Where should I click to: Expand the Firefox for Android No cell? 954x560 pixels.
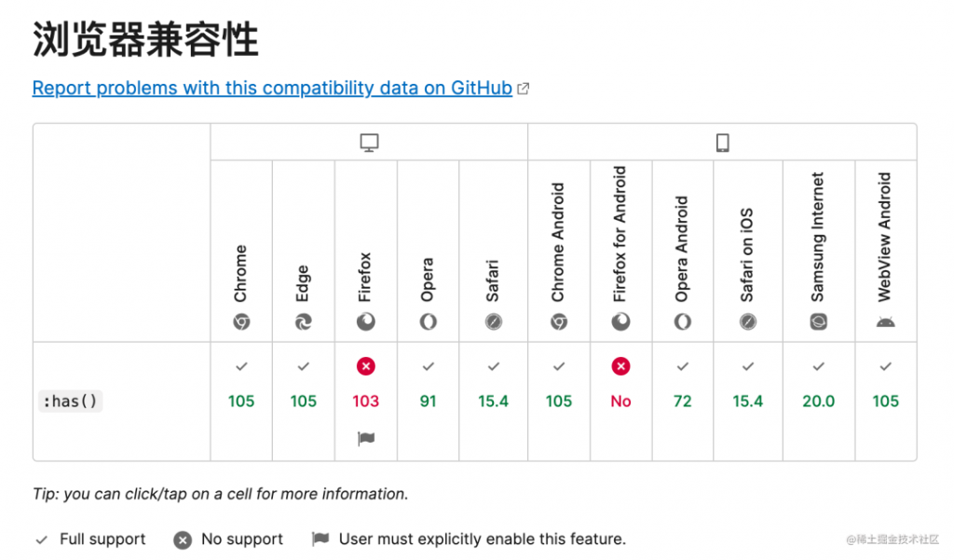point(620,401)
